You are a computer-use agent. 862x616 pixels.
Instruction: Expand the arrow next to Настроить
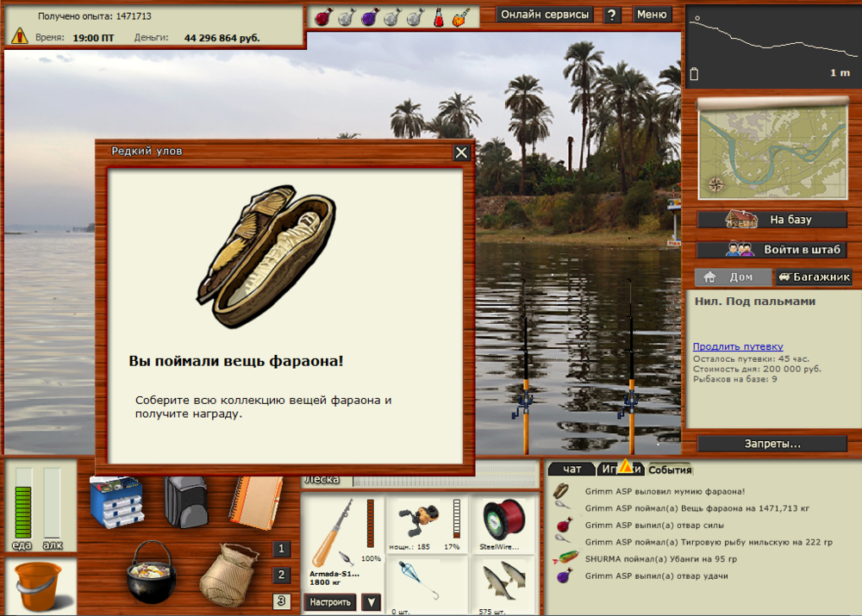click(371, 602)
